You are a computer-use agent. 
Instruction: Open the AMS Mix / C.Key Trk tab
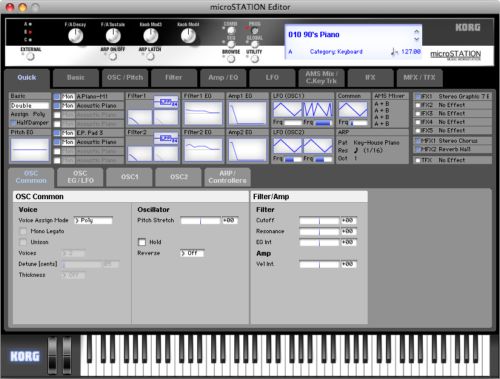[x=321, y=78]
